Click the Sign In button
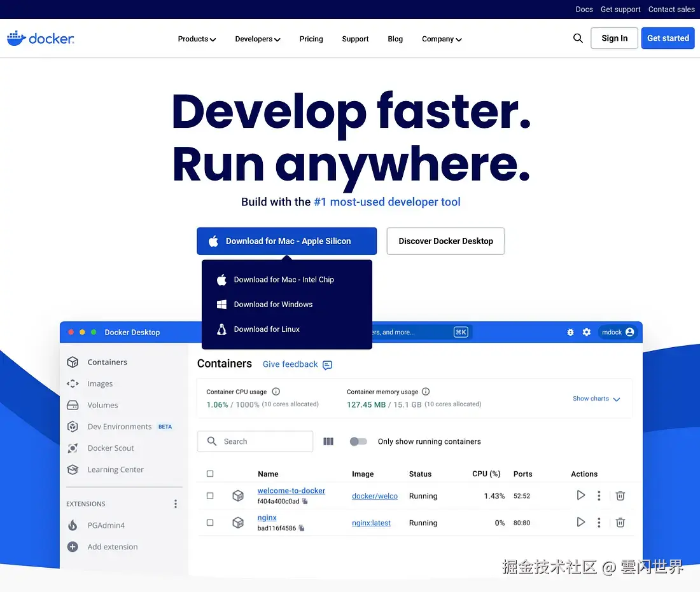Viewport: 700px width, 592px height. point(614,38)
